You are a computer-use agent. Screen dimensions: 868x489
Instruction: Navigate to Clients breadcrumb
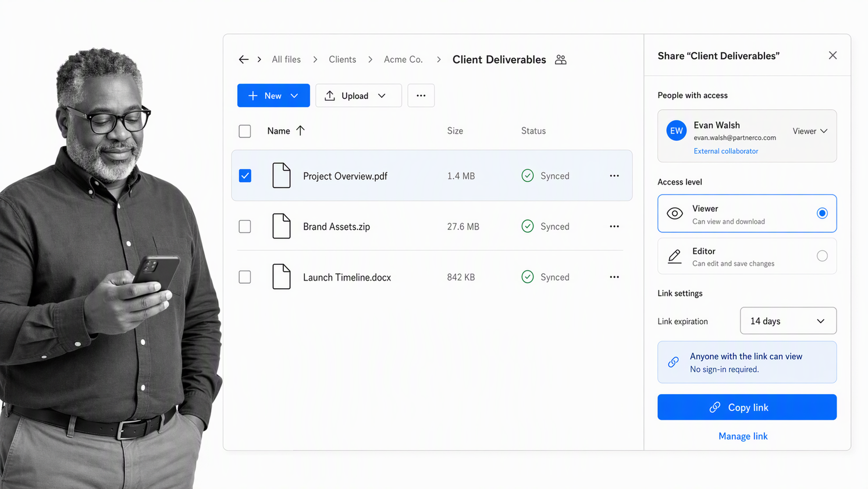pos(342,59)
